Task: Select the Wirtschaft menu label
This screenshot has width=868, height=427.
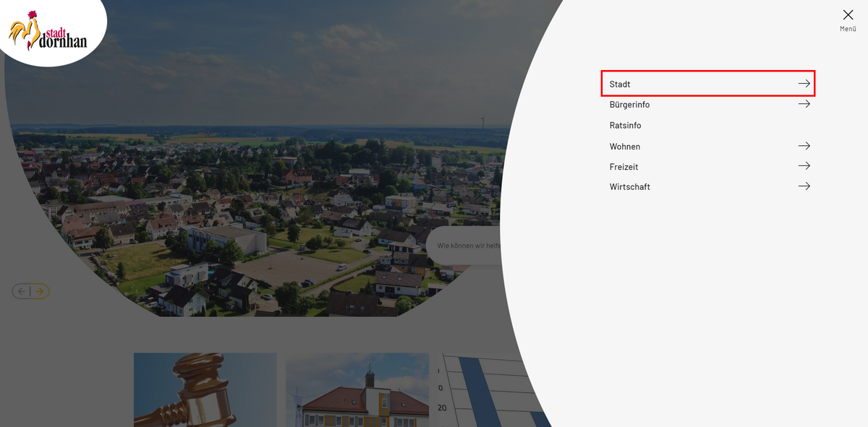Action: coord(629,187)
